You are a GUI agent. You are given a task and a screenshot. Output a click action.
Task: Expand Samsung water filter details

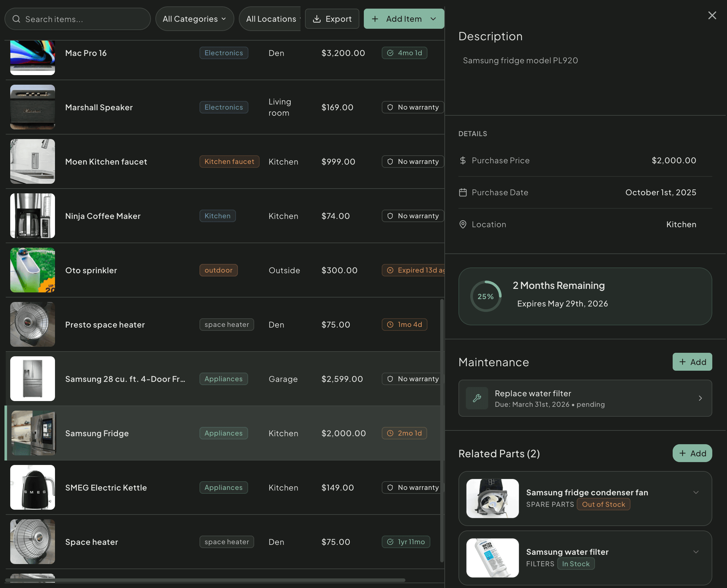696,552
